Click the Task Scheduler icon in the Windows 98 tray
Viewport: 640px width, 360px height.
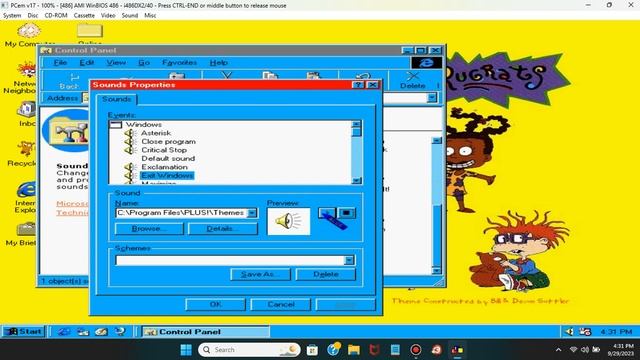tap(585, 331)
